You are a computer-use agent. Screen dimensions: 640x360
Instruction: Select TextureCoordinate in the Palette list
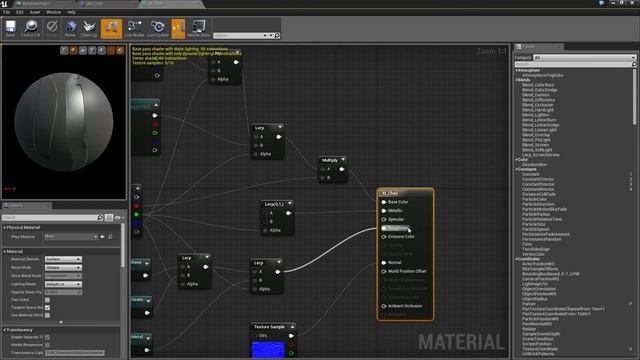540,349
